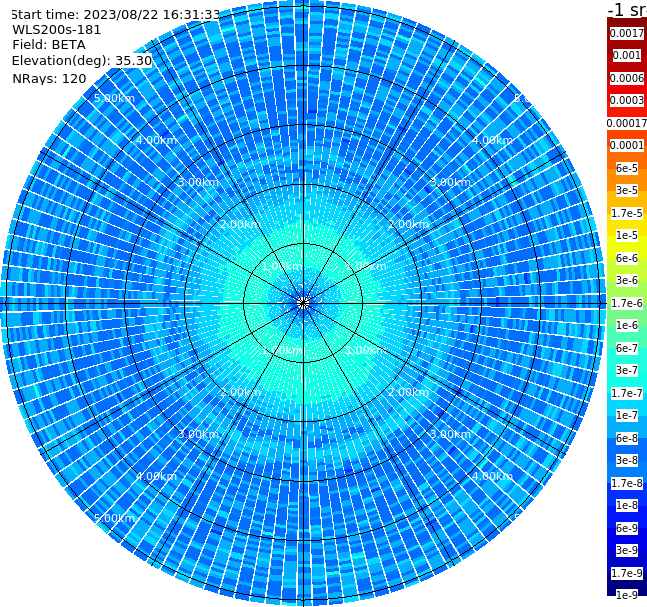Select the 3e-9 colorbar label
This screenshot has width=647, height=607.
627,550
